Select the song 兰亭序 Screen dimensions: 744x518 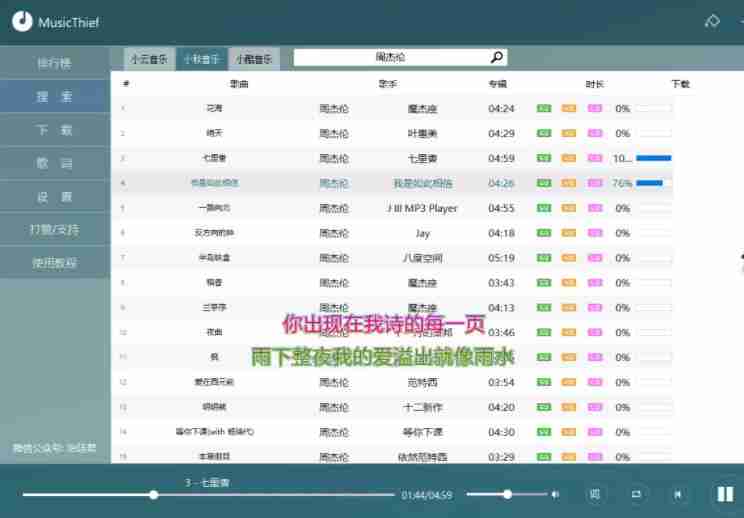tap(214, 307)
